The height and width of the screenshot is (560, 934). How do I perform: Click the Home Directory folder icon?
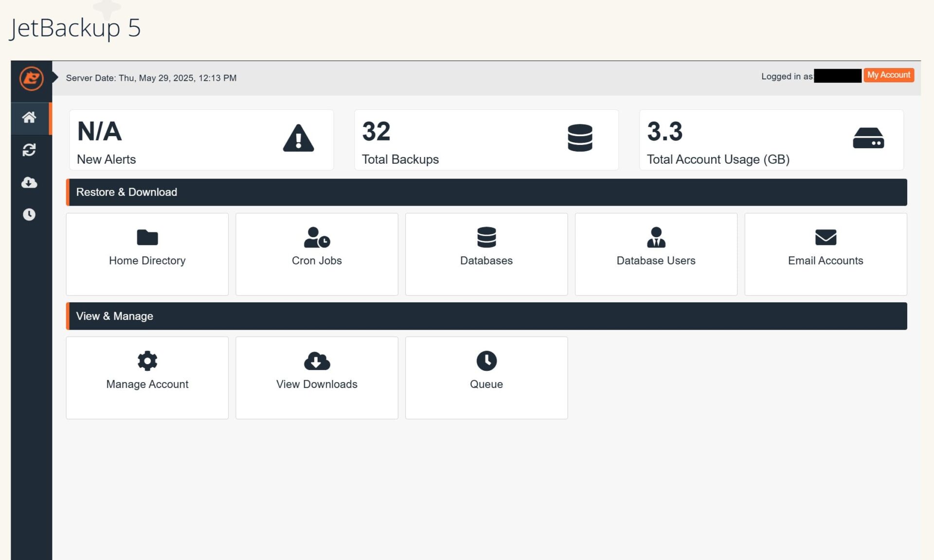(x=147, y=237)
